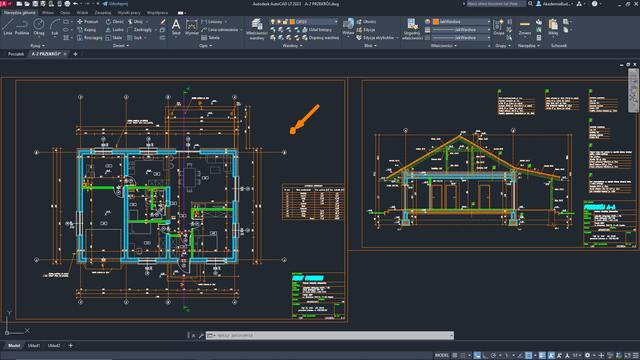Screen dimensions: 640x360
Task: Activate the Obróć (rotate) command
Action: (114, 22)
